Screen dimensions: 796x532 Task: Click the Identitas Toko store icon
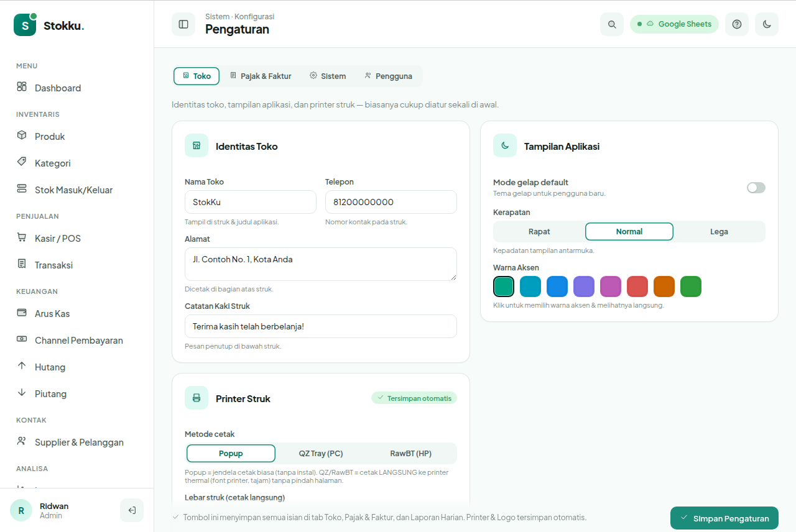pos(197,145)
